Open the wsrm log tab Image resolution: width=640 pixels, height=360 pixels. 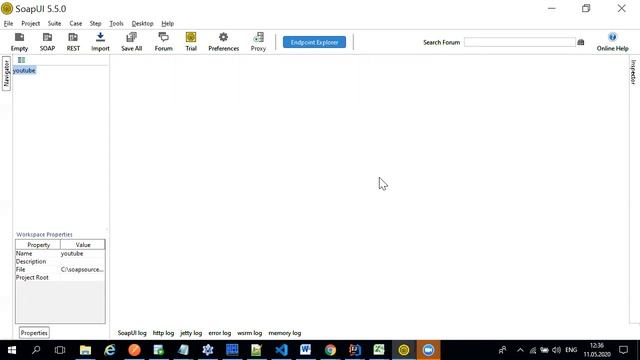coord(249,333)
